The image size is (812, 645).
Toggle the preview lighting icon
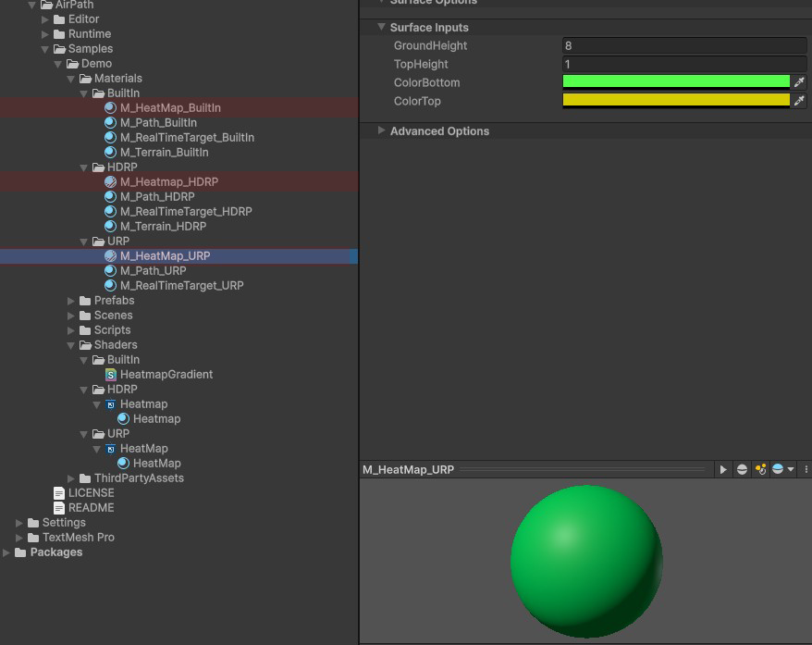760,470
